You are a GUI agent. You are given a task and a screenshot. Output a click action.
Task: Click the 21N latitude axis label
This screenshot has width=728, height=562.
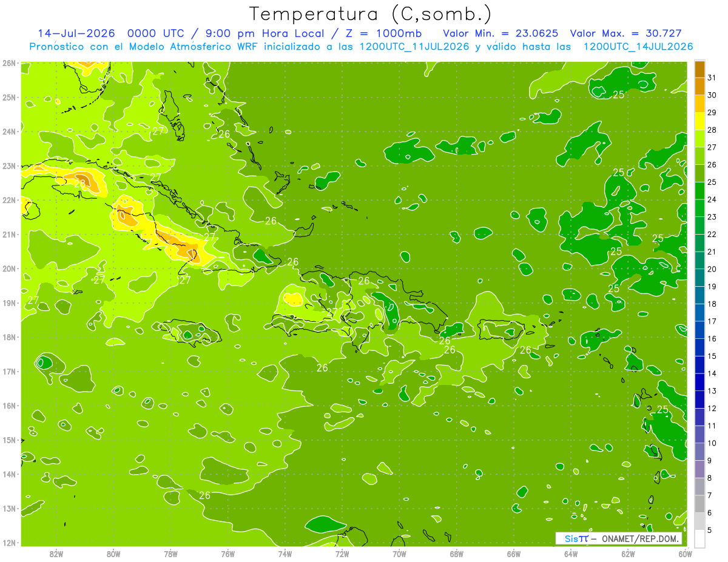tap(9, 234)
